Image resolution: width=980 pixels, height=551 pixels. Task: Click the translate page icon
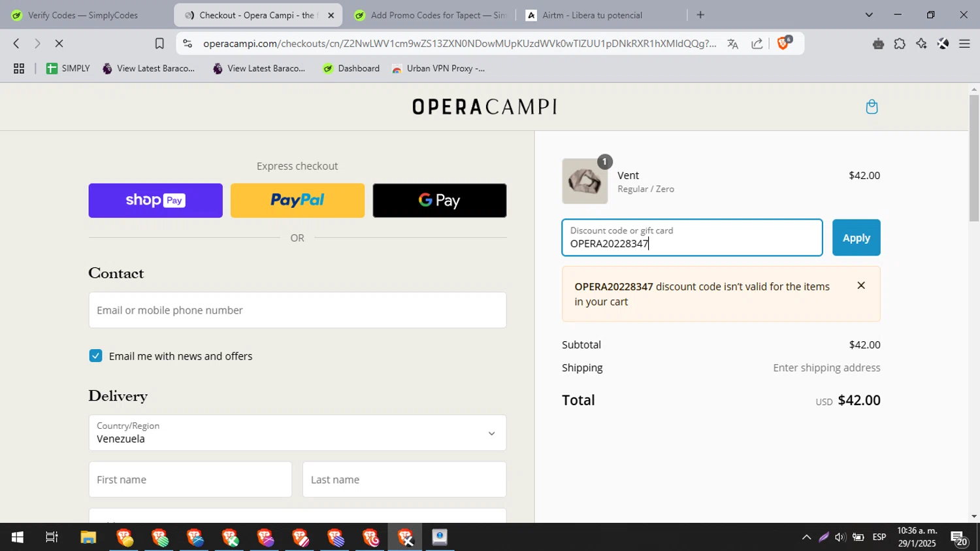click(x=732, y=44)
